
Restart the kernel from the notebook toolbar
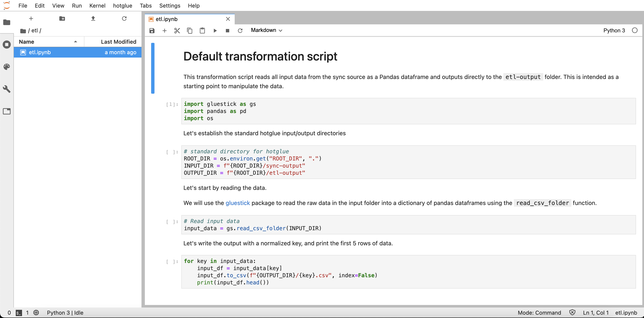pyautogui.click(x=240, y=30)
